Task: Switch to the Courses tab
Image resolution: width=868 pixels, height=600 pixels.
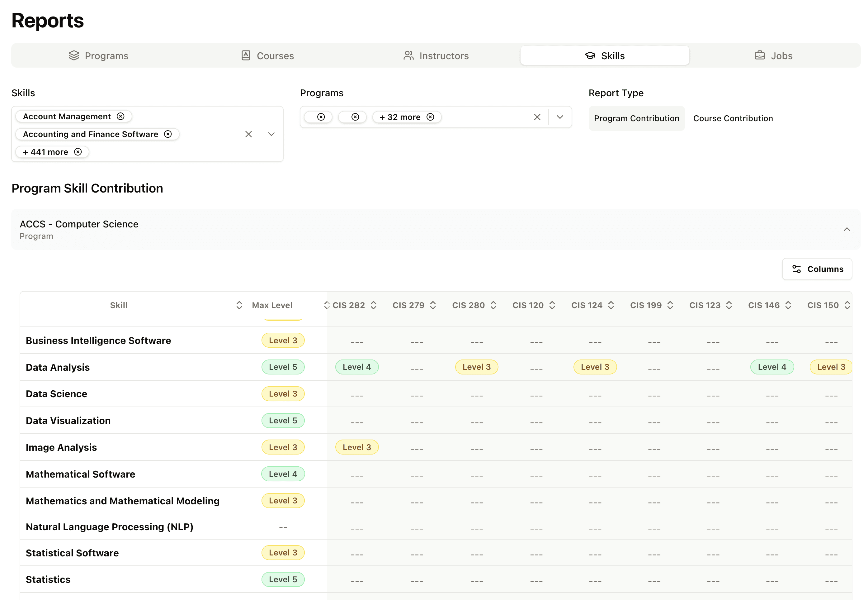Action: pyautogui.click(x=267, y=56)
